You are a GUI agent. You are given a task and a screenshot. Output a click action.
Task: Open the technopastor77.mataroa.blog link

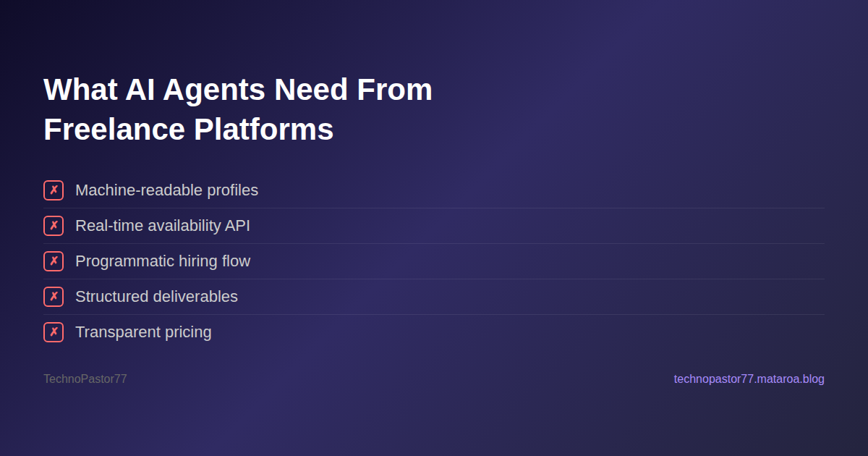(749, 379)
